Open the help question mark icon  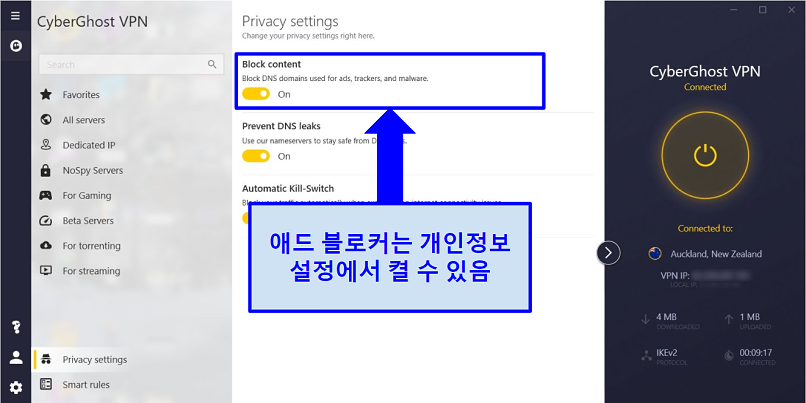16,326
